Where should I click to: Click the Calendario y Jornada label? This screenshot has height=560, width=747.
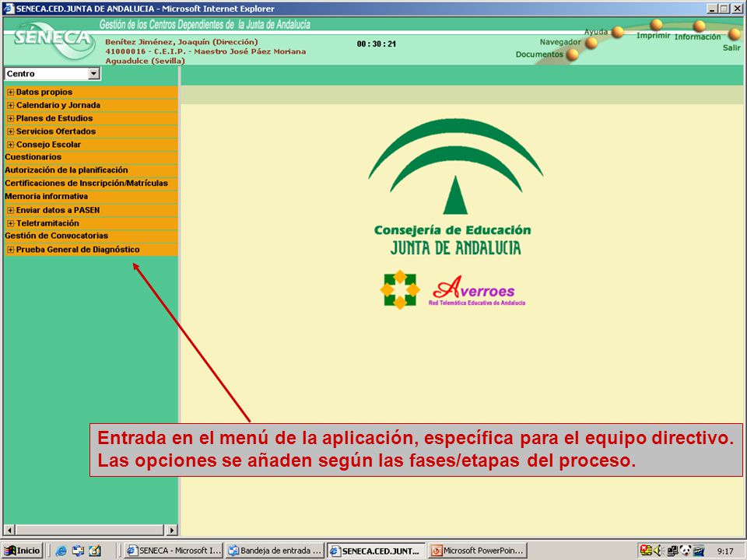pyautogui.click(x=58, y=105)
